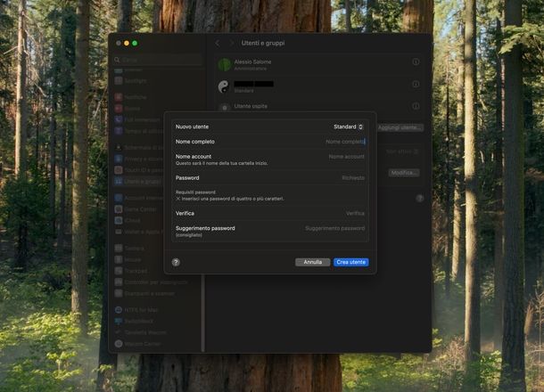The height and width of the screenshot is (392, 544).
Task: Click the Password field marked Richiesto
Action: click(353, 178)
